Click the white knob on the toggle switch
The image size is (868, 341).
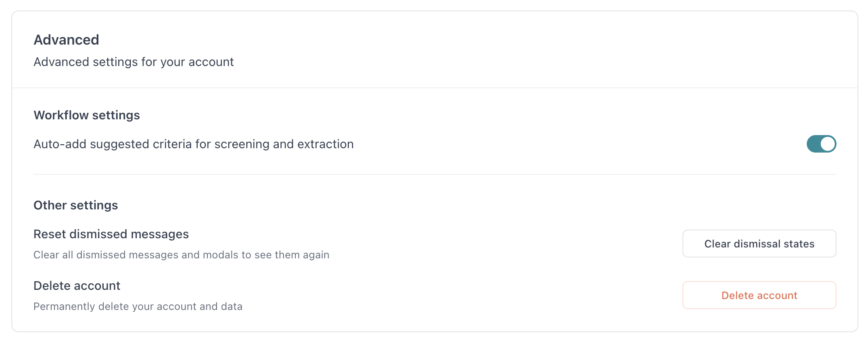pos(828,144)
